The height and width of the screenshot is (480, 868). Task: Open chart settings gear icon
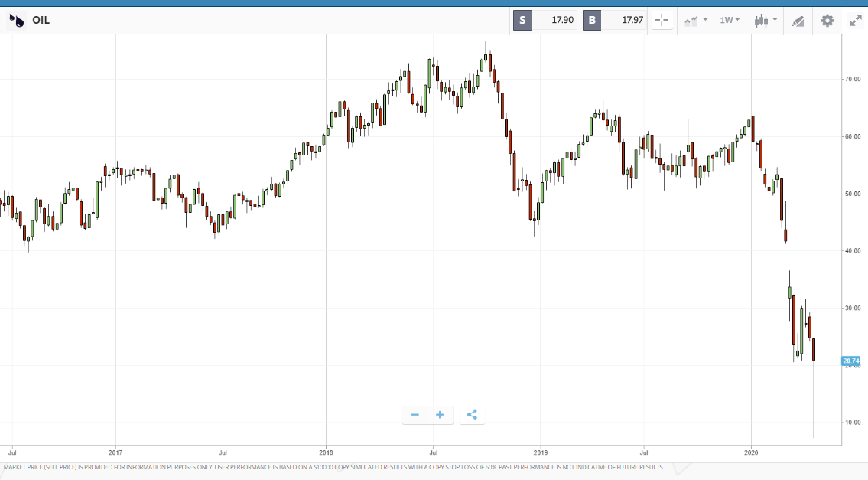pyautogui.click(x=827, y=21)
